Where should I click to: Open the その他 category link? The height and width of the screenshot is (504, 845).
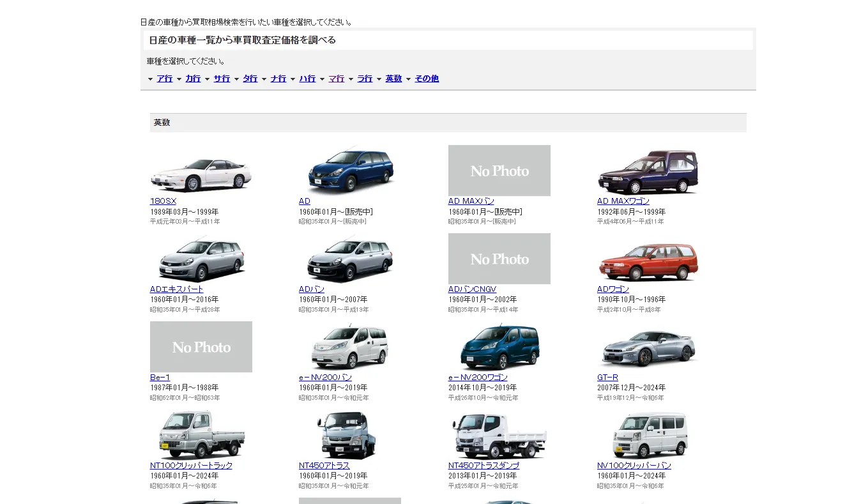point(427,79)
